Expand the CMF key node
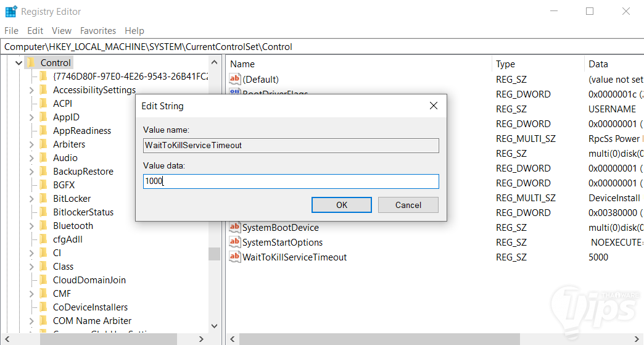This screenshot has height=345, width=644. (x=31, y=294)
